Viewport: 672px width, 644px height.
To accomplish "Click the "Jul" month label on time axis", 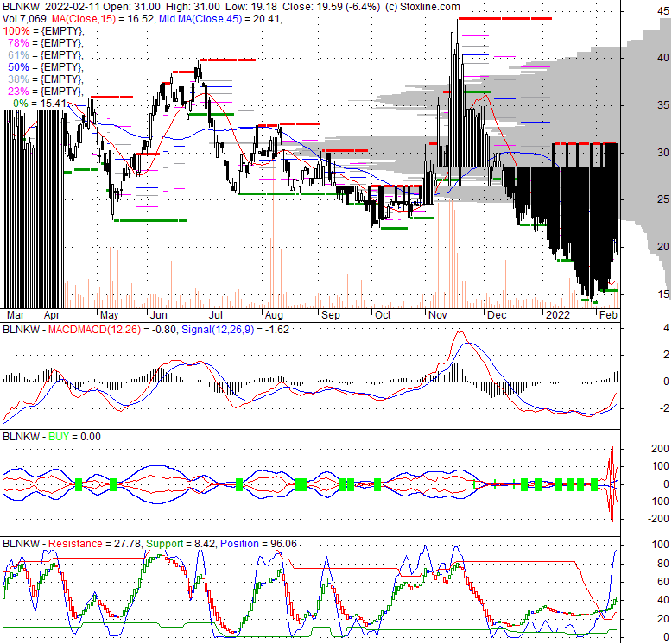I will tap(216, 315).
